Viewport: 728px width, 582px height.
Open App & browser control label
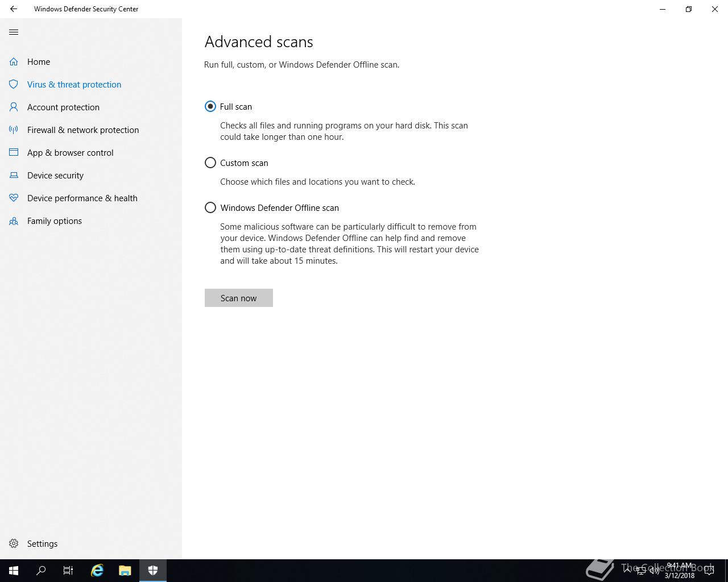pyautogui.click(x=71, y=152)
